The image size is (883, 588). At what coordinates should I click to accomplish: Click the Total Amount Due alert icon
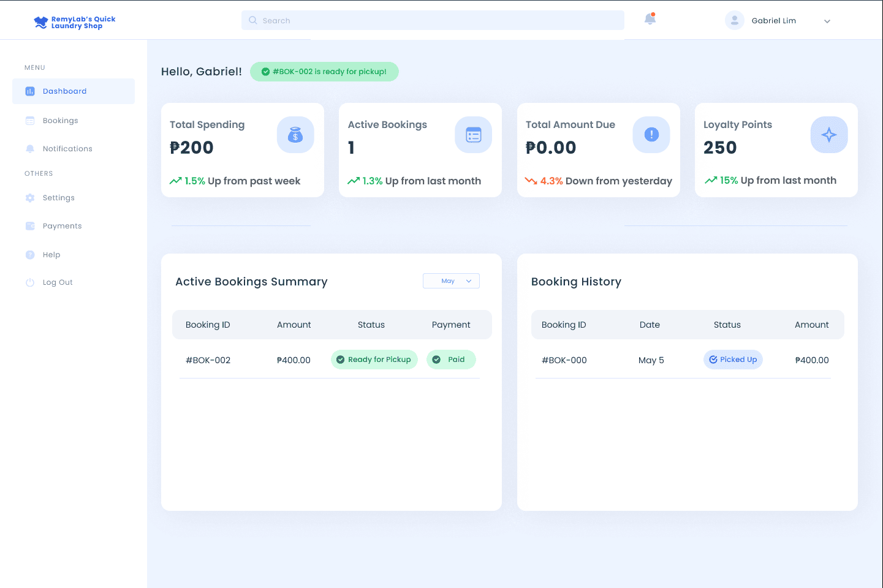tap(651, 135)
